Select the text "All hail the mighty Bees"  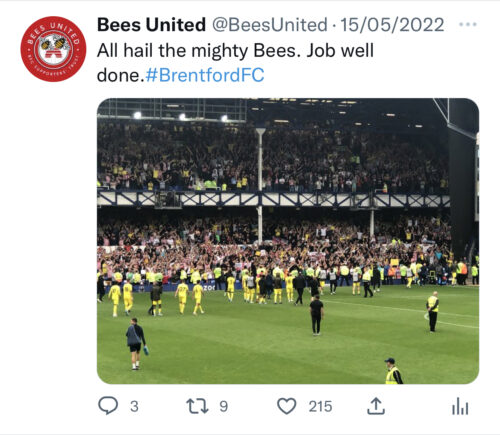(196, 51)
